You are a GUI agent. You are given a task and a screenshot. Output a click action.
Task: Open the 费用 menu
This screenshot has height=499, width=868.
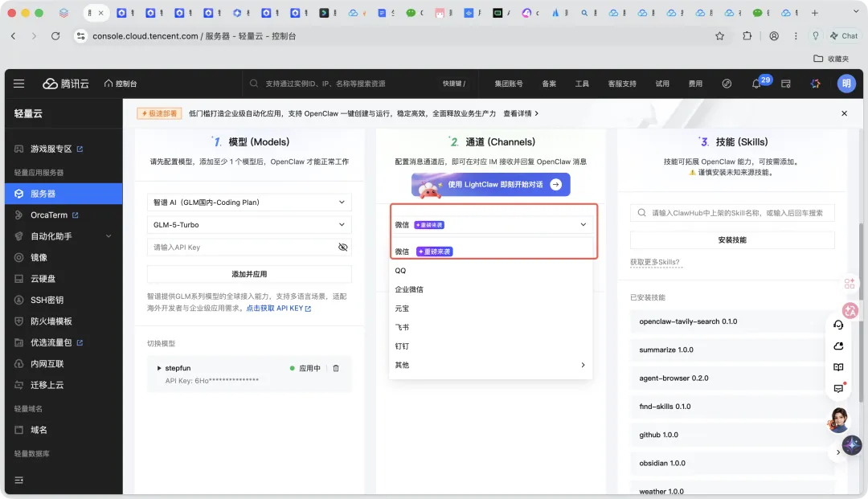pos(694,84)
